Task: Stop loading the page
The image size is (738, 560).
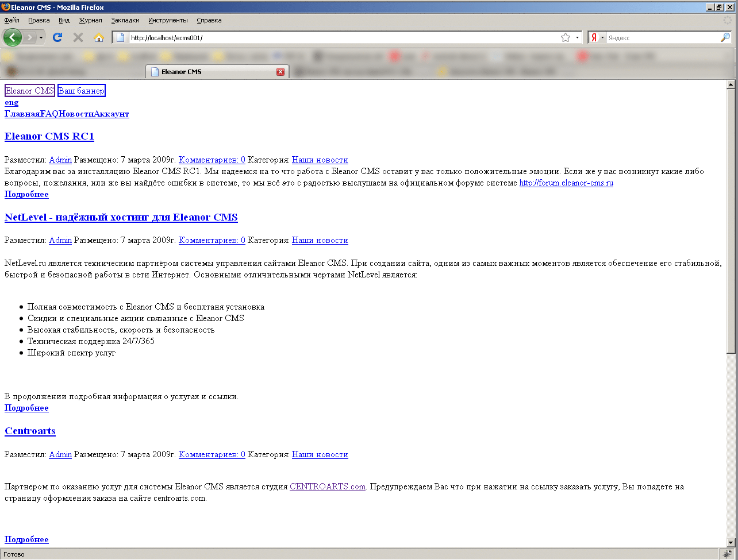Action: pyautogui.click(x=78, y=37)
